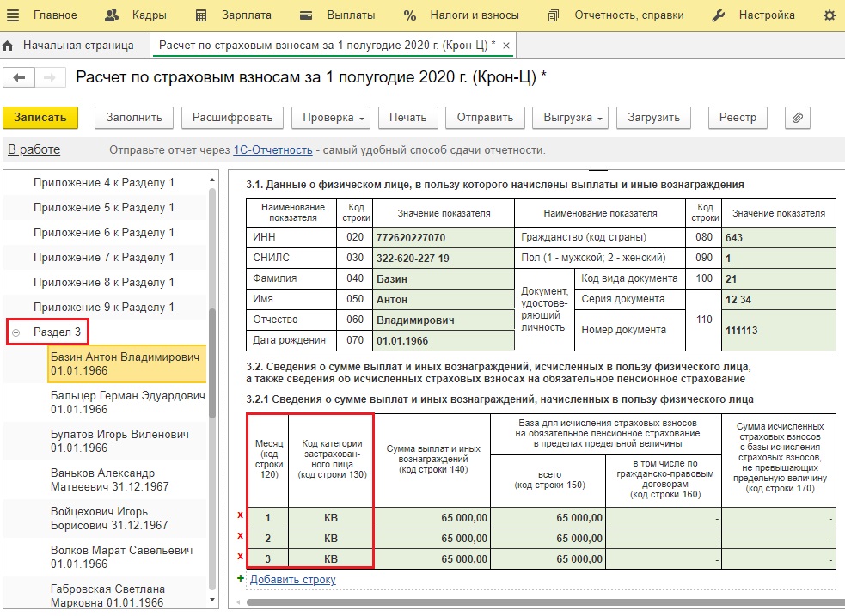The image size is (845, 616).
Task: Click the settings gear icon at top right
Action: 830,15
